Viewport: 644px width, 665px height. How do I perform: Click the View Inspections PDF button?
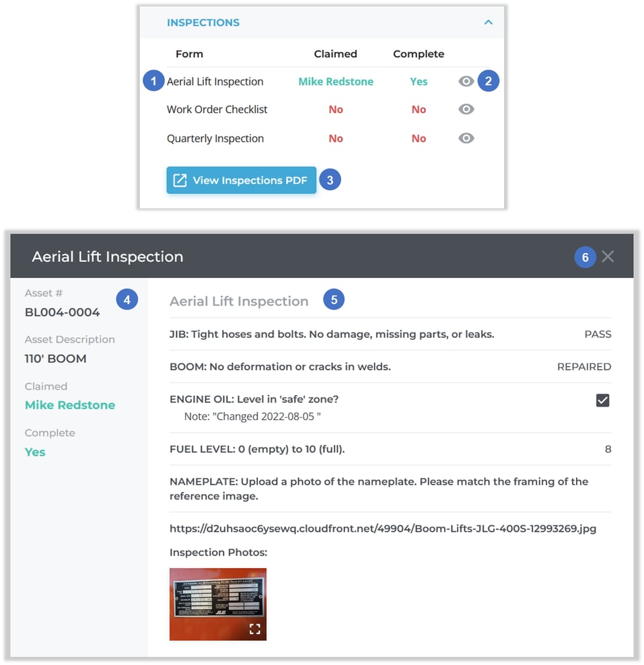[241, 180]
